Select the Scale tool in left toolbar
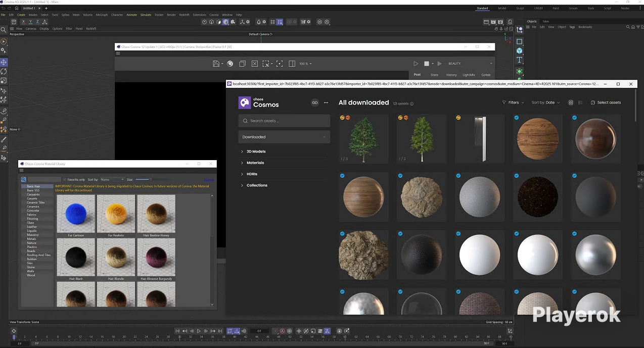The width and height of the screenshot is (644, 348). (4, 80)
